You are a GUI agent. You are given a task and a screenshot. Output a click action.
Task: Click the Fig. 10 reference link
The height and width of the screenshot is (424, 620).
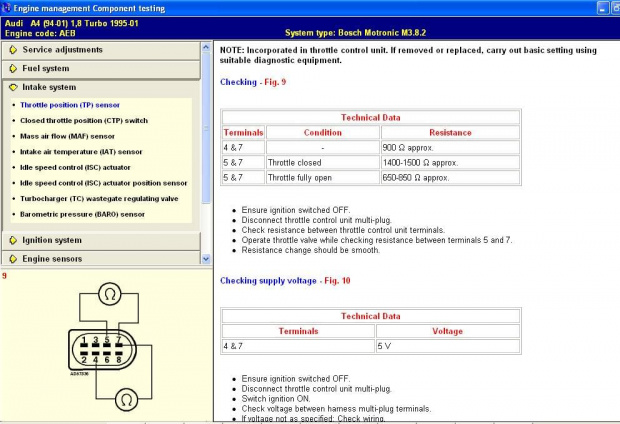click(x=337, y=281)
